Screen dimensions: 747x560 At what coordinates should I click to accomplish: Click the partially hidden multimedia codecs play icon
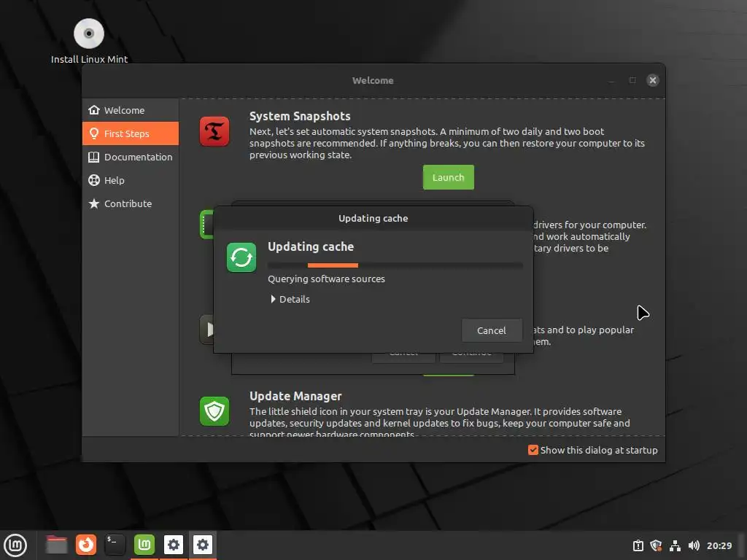[206, 329]
